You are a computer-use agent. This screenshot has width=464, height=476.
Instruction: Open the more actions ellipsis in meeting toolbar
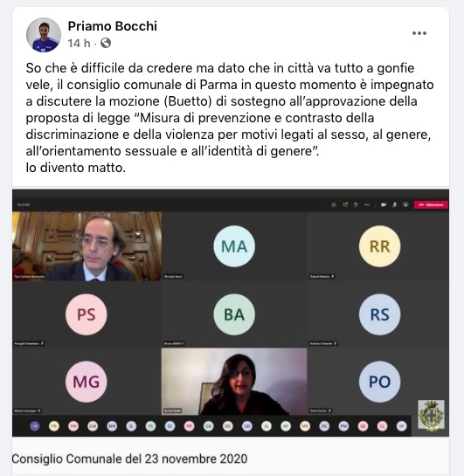pos(367,205)
